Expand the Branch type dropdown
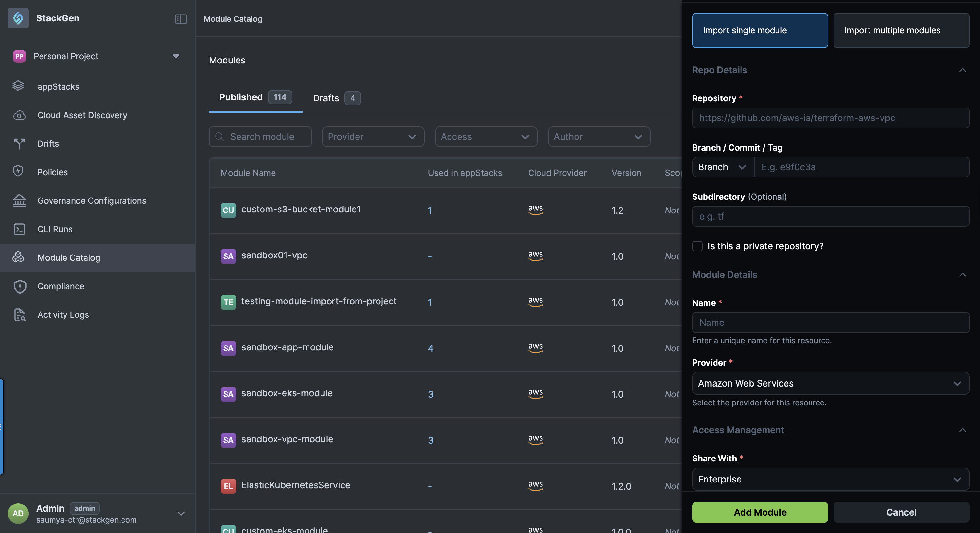980x533 pixels. tap(722, 167)
